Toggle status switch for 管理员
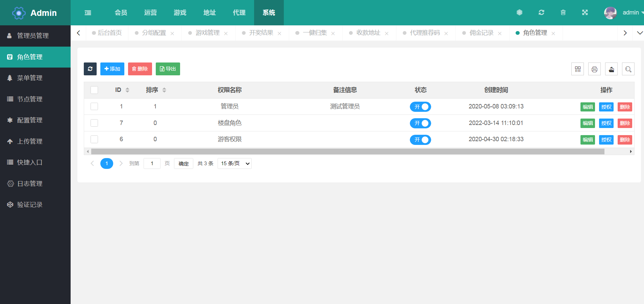644x304 pixels. (420, 107)
